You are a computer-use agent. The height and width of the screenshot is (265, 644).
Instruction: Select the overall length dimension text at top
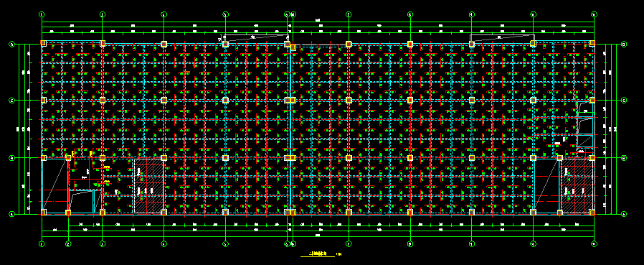tap(318, 20)
